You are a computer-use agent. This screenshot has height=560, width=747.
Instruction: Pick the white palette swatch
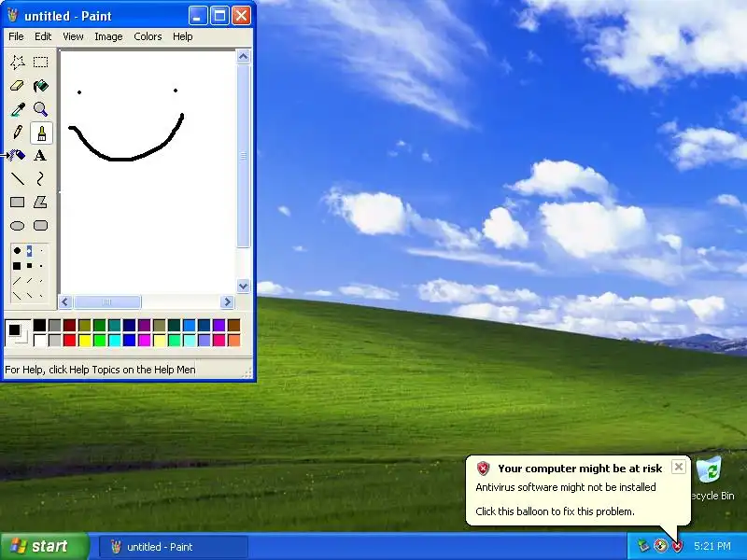coord(40,340)
